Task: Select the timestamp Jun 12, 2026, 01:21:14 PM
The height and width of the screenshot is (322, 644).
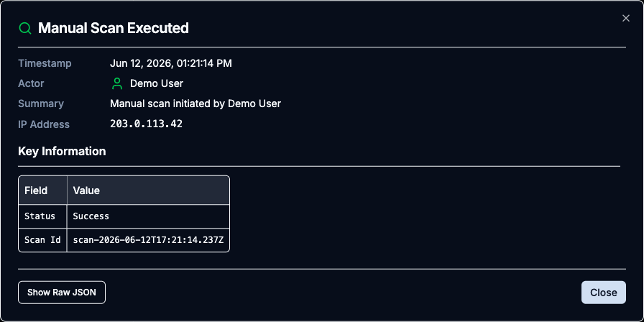Action: point(171,63)
